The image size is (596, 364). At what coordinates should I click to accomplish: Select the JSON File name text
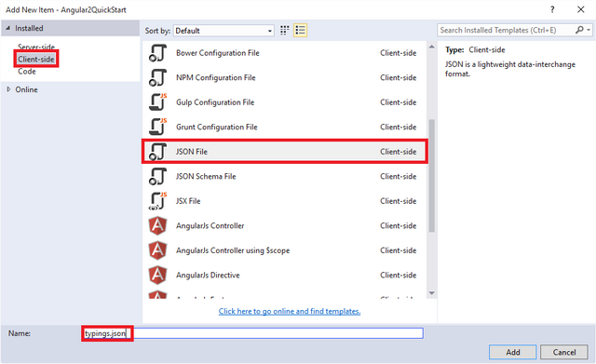coord(192,152)
